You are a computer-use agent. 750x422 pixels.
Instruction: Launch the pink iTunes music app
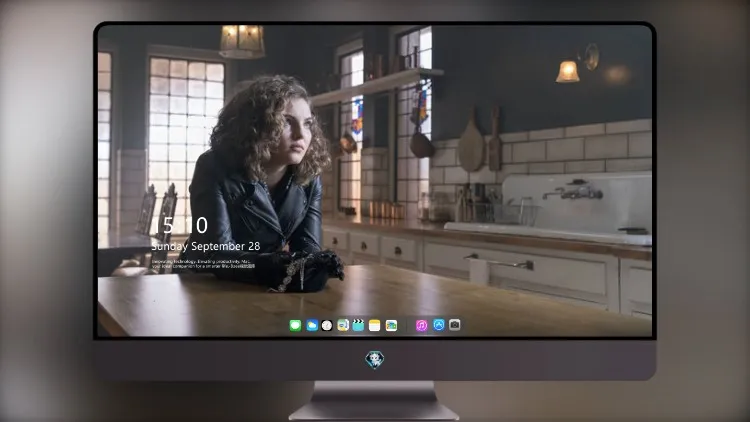click(421, 326)
